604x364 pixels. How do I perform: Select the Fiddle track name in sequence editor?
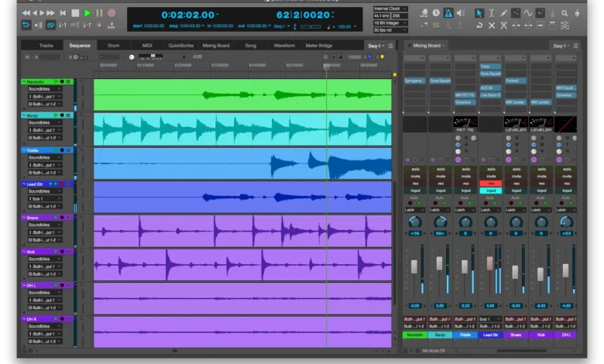coord(33,150)
